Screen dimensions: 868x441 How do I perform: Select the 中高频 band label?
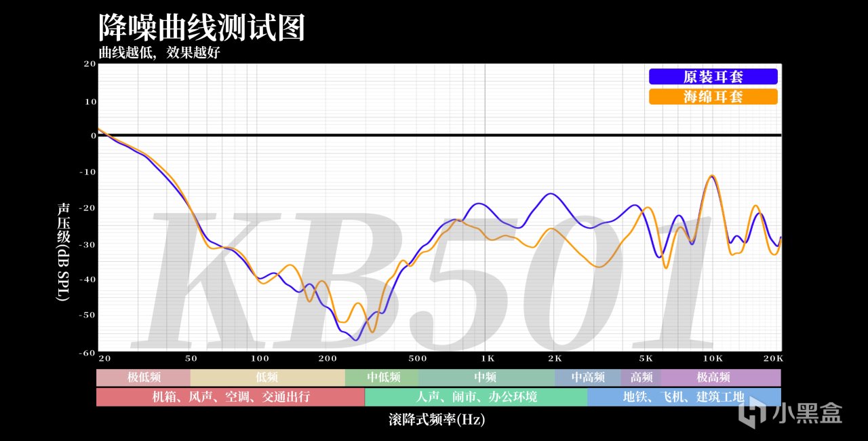[588, 377]
